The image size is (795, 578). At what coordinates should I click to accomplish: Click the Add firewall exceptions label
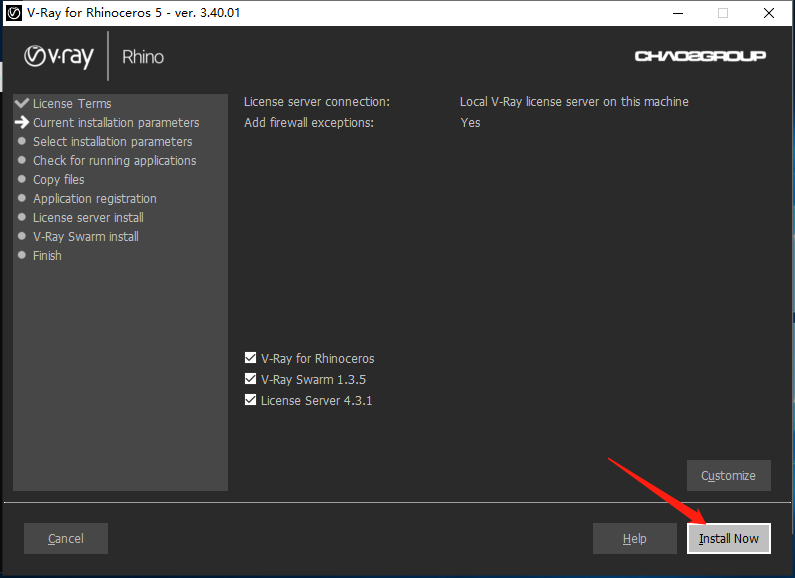(309, 123)
